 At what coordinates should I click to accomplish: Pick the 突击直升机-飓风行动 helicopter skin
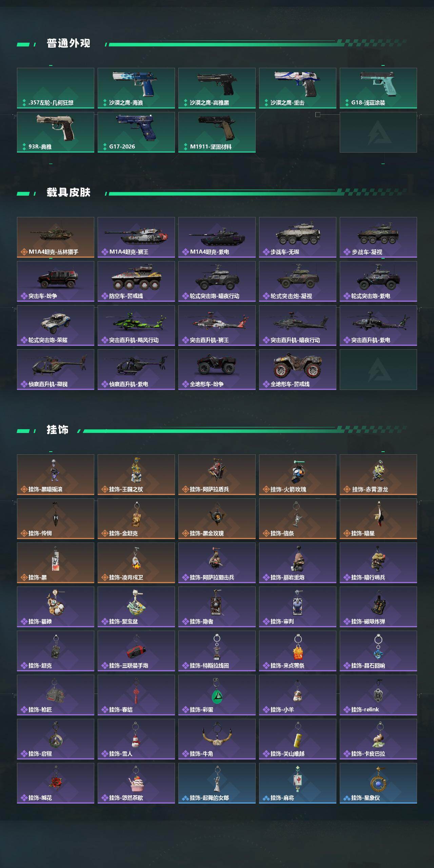136,325
